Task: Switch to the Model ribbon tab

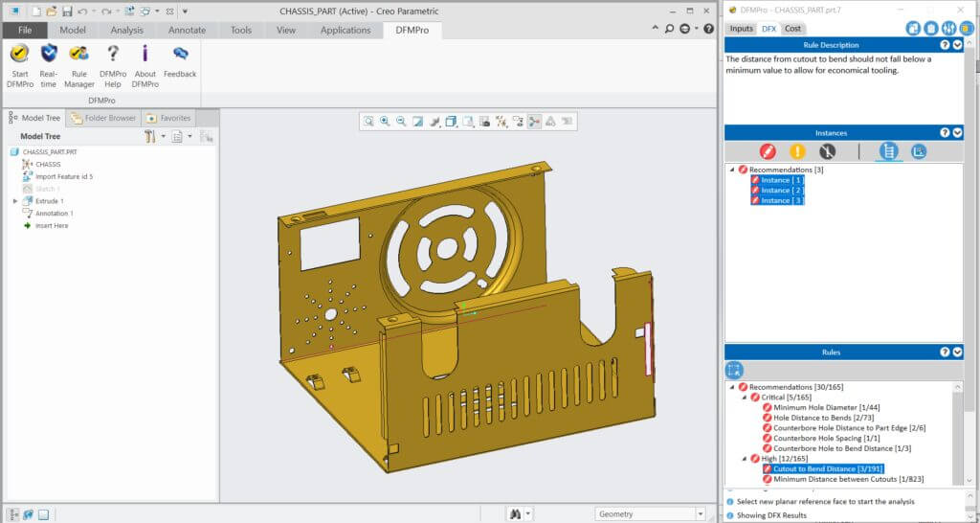Action: [73, 30]
